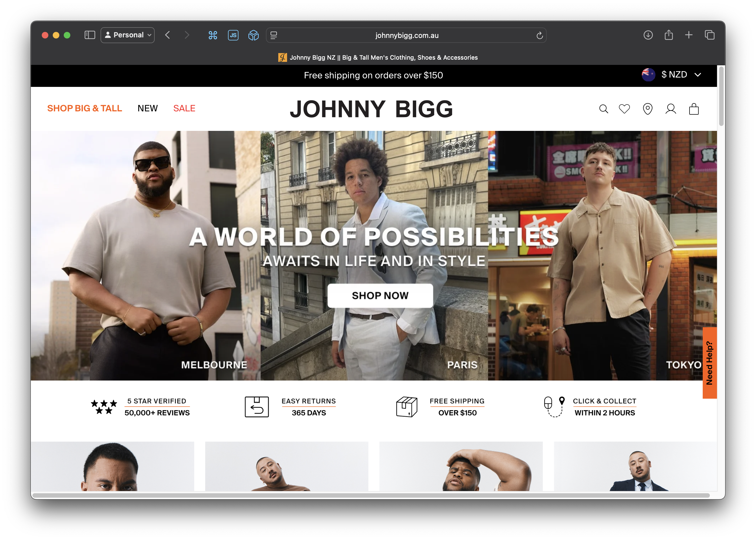Add a new tab with plus icon
The height and width of the screenshot is (540, 756).
click(689, 35)
